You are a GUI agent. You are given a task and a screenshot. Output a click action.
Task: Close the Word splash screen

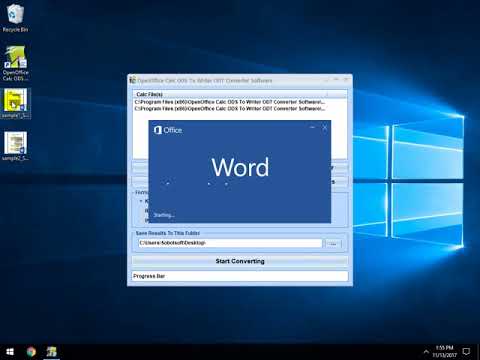325,127
